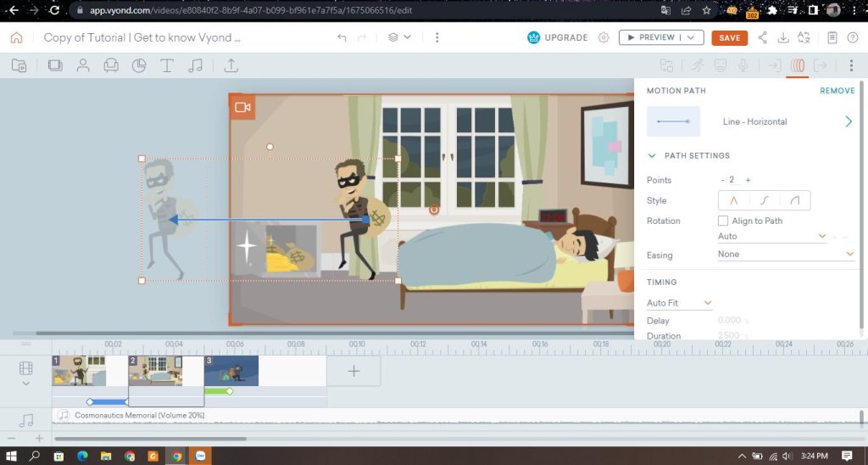The width and height of the screenshot is (868, 465).
Task: Decrease the number of path points
Action: [x=723, y=180]
